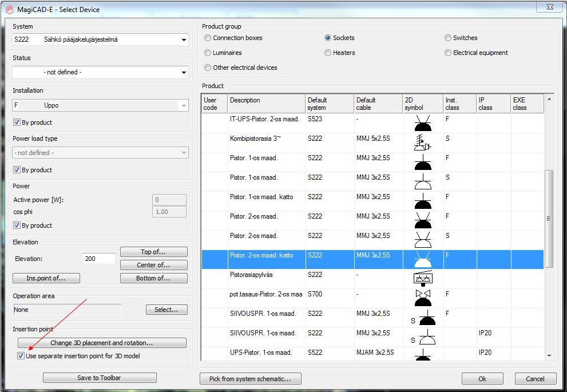567x392 pixels.
Task: Click the User code column header
Action: coord(215,104)
